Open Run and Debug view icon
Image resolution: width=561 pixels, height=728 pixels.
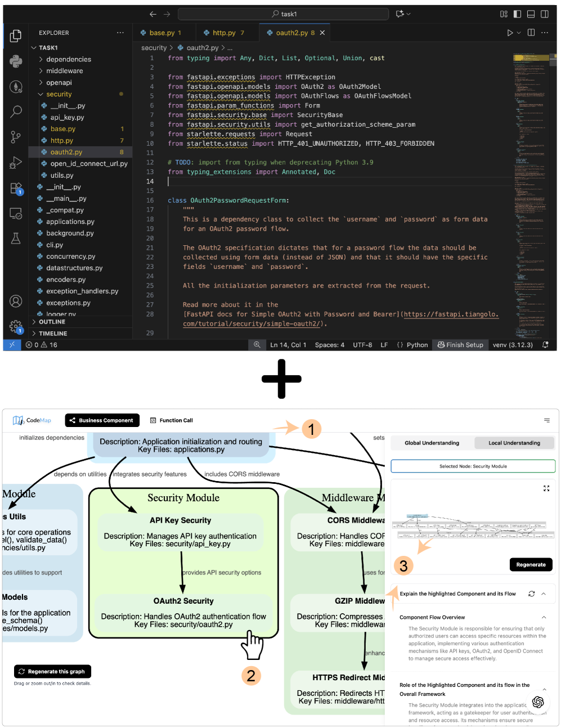(x=16, y=163)
